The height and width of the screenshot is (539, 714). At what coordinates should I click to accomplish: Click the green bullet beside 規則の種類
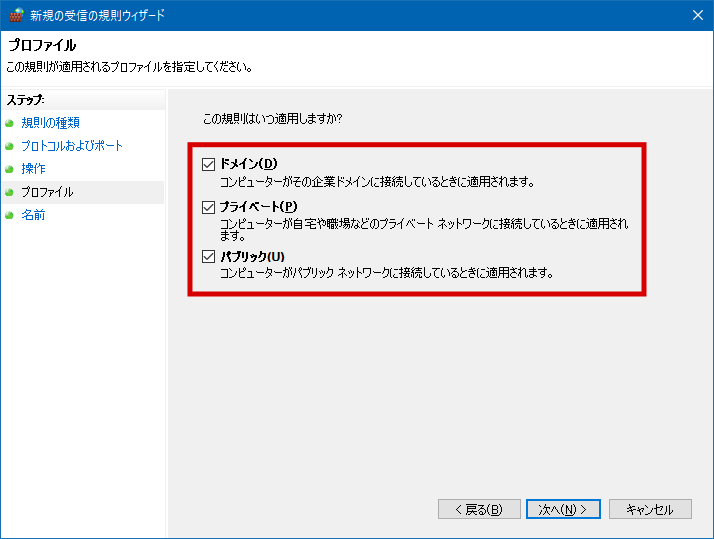pos(10,123)
